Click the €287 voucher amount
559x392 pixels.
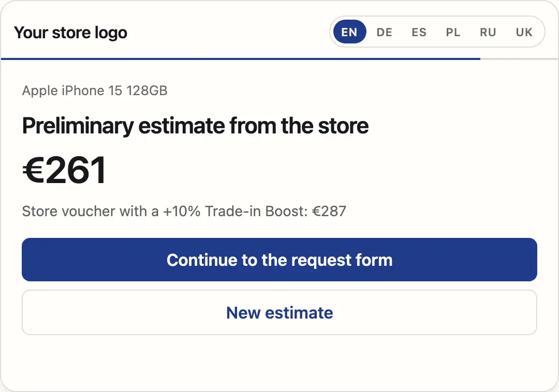tap(329, 211)
